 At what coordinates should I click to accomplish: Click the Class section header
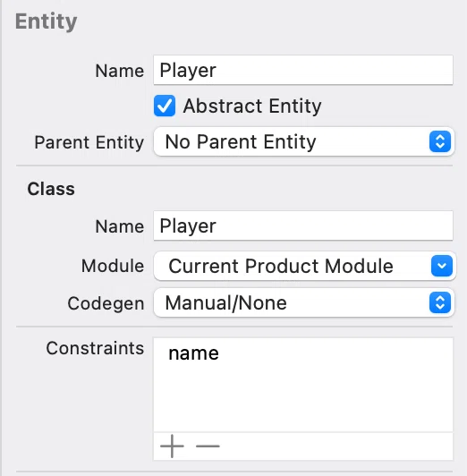click(51, 189)
